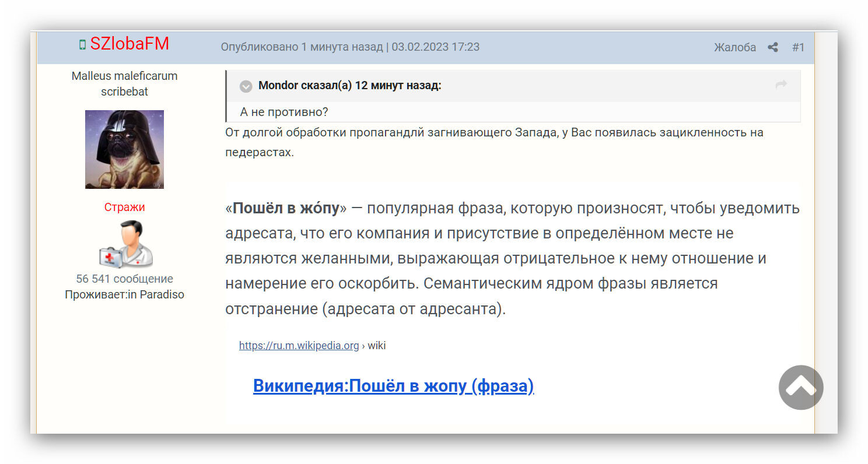Click the '56 541 сообщение' post count
Viewport: 868px width, 464px height.
(x=124, y=279)
